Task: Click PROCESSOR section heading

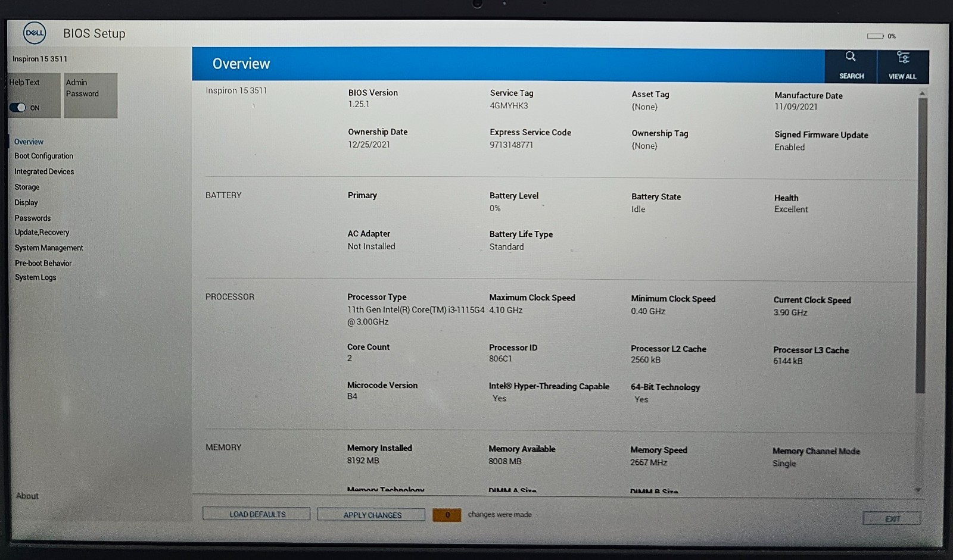Action: coord(230,296)
